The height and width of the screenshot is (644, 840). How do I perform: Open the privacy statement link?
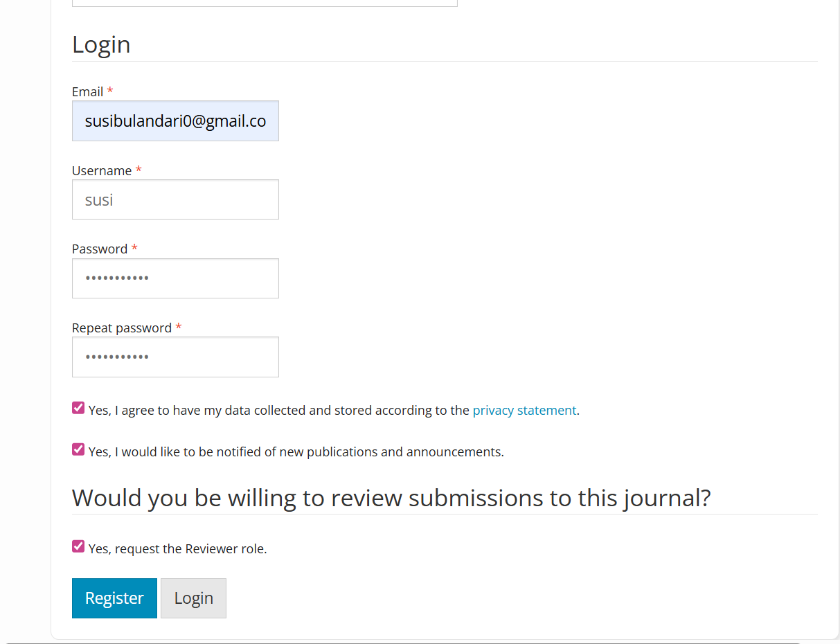[x=524, y=410]
